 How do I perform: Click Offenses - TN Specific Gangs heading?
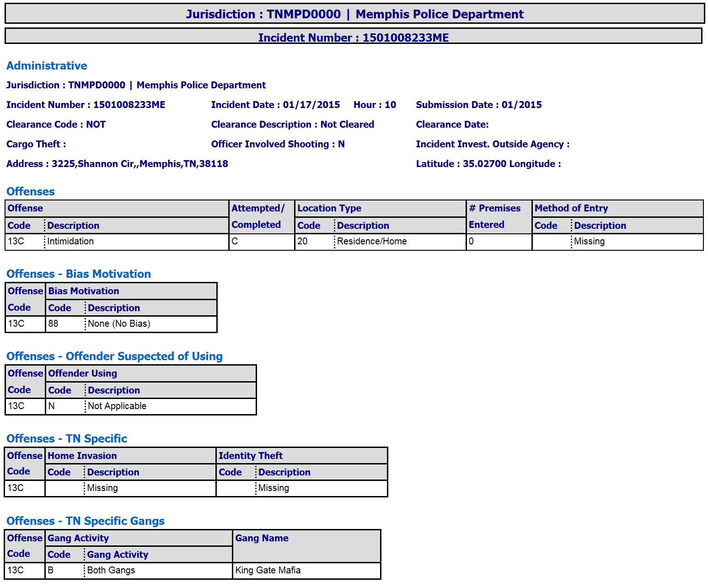(86, 521)
